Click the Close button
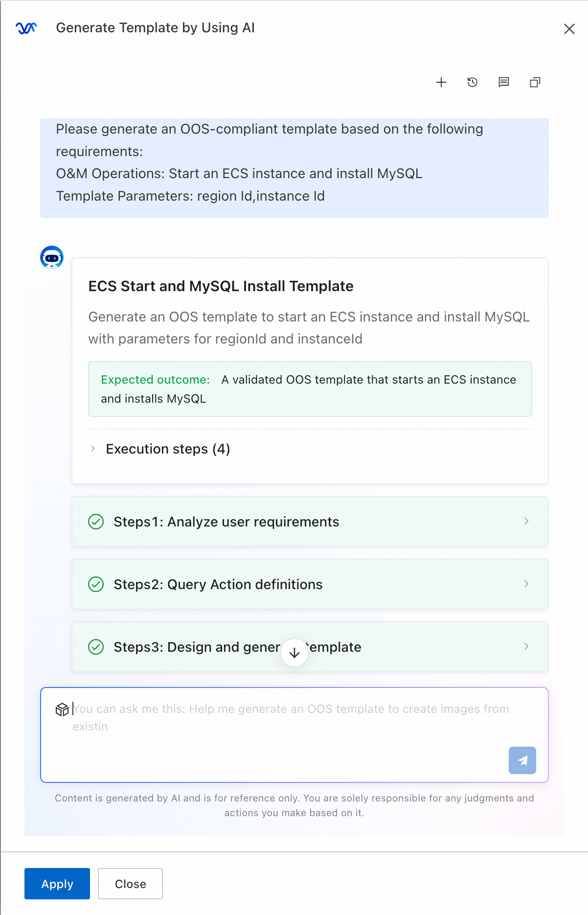588x915 pixels. [x=130, y=884]
